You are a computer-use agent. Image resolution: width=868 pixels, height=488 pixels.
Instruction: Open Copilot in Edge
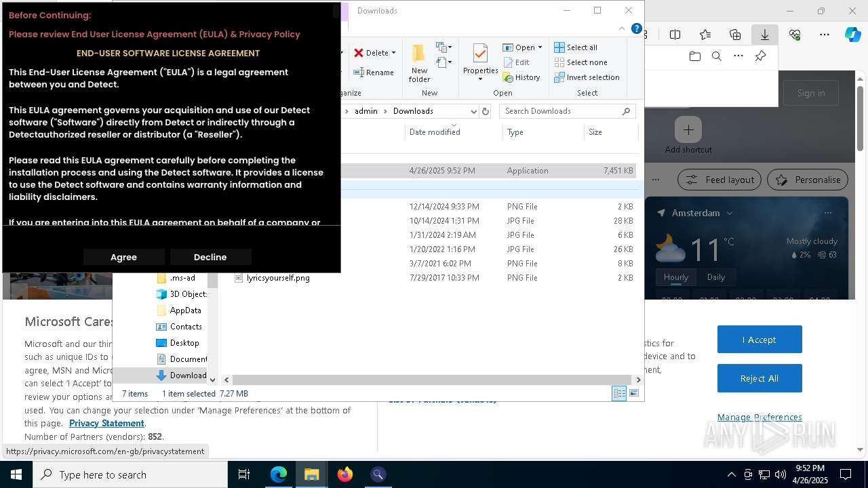coord(853,35)
